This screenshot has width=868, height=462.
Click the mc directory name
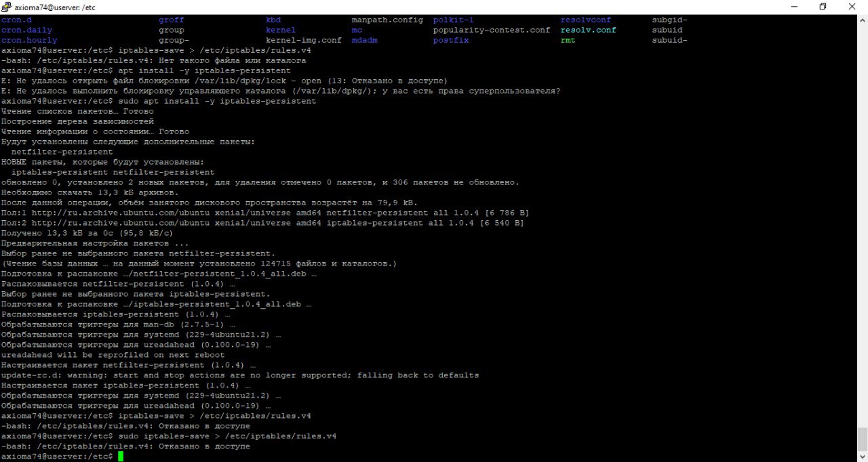coord(357,30)
